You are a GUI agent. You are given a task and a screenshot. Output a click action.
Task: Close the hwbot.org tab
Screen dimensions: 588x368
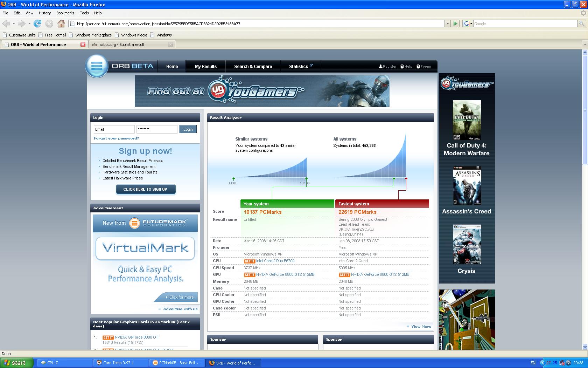[x=170, y=45]
